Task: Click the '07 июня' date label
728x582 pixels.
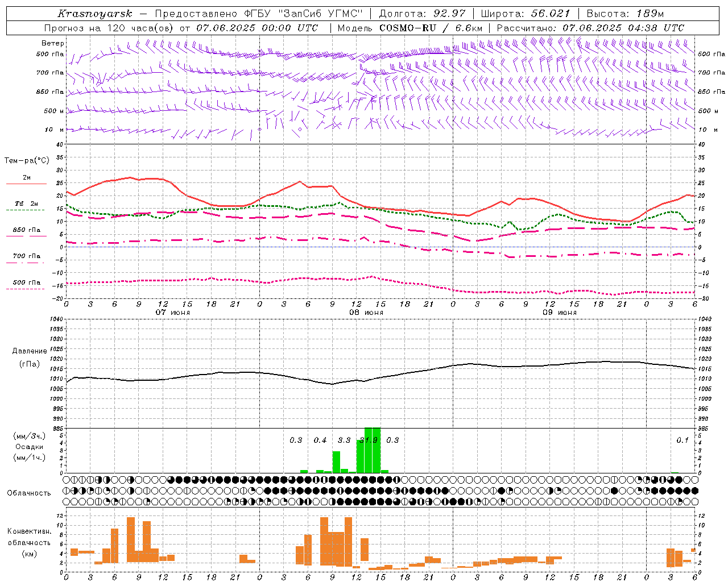Action: coord(173,313)
